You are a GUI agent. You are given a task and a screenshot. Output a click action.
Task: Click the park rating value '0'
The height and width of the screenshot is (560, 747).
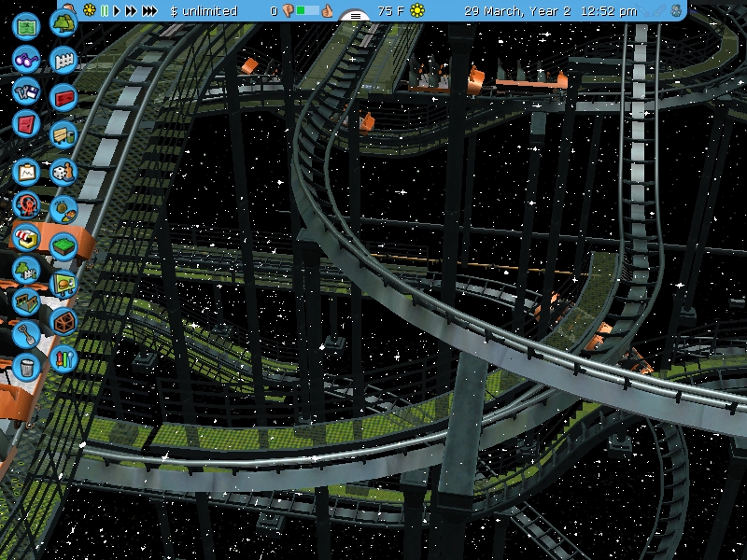click(274, 11)
